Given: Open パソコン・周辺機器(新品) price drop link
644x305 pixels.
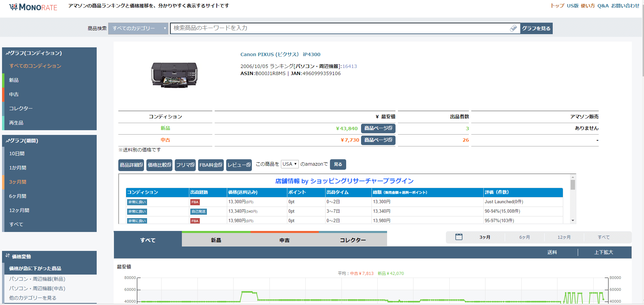Looking at the screenshot, I should (x=37, y=279).
